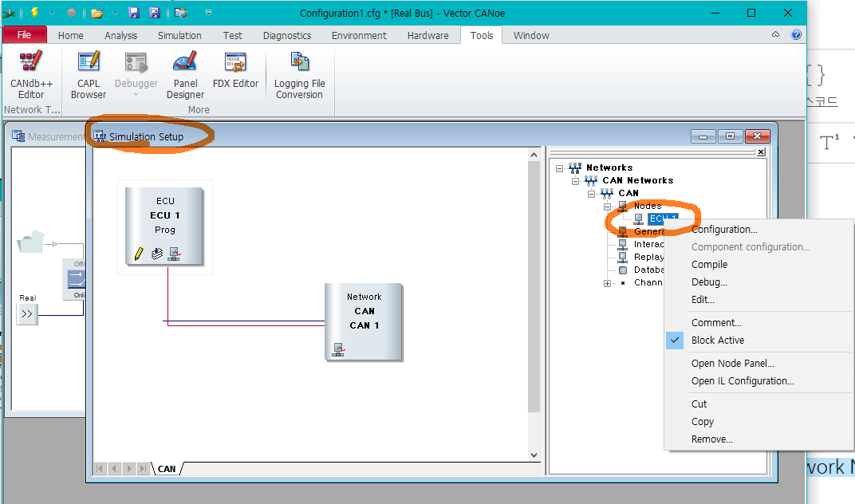This screenshot has height=504, width=855.
Task: Click the ECU 1 node icon in tree
Action: [x=639, y=219]
